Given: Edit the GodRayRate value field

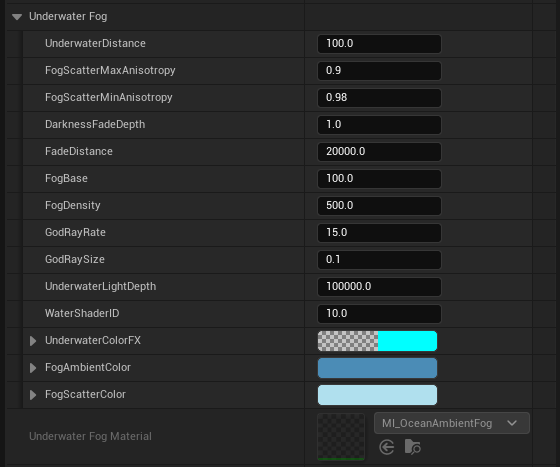Looking at the screenshot, I should click(x=379, y=233).
